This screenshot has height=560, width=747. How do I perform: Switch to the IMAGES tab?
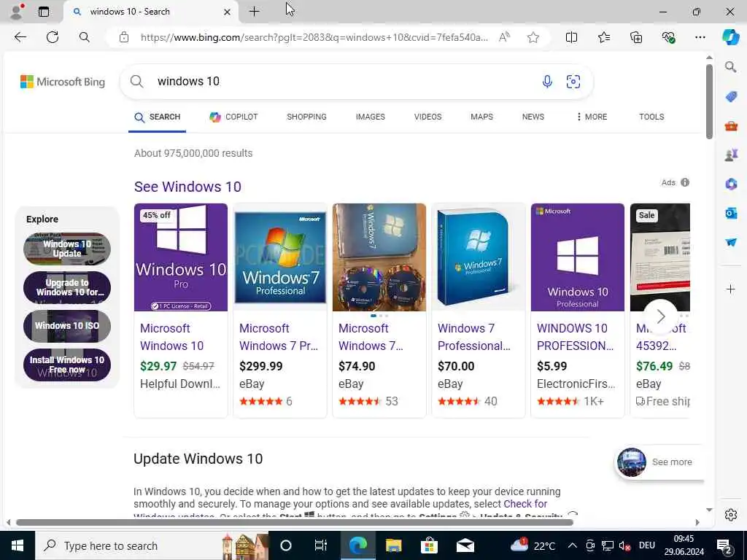370,117
